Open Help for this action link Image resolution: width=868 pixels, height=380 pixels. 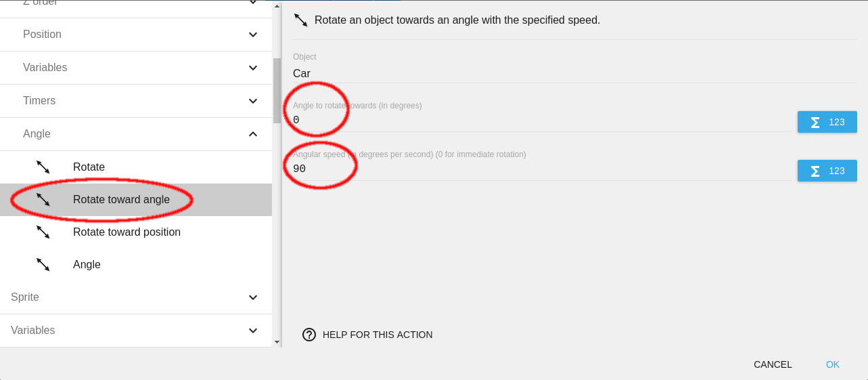(377, 335)
